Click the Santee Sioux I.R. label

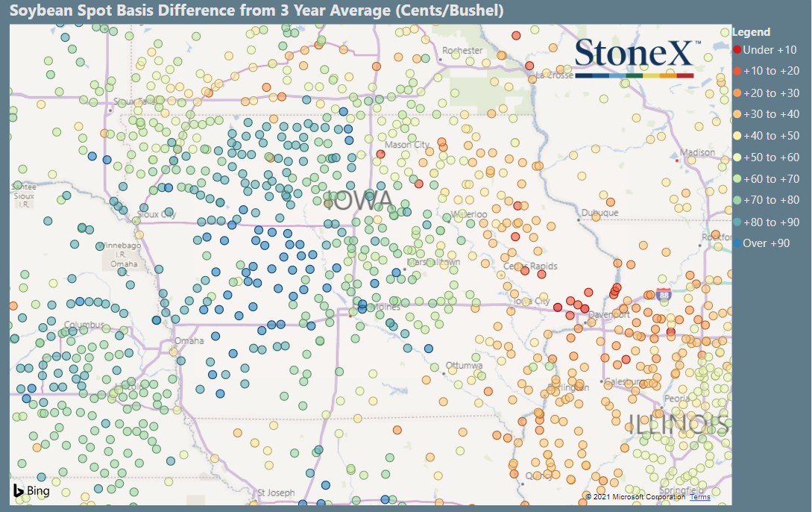pos(24,196)
